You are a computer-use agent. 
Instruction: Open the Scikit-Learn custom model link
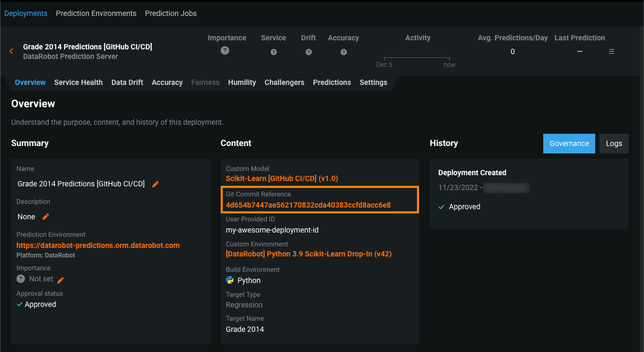tap(282, 178)
